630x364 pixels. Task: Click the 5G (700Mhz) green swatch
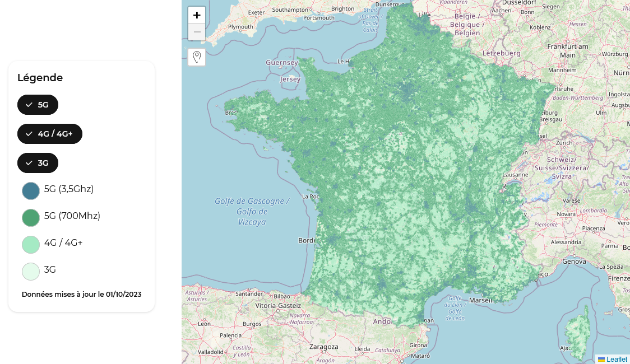click(31, 218)
